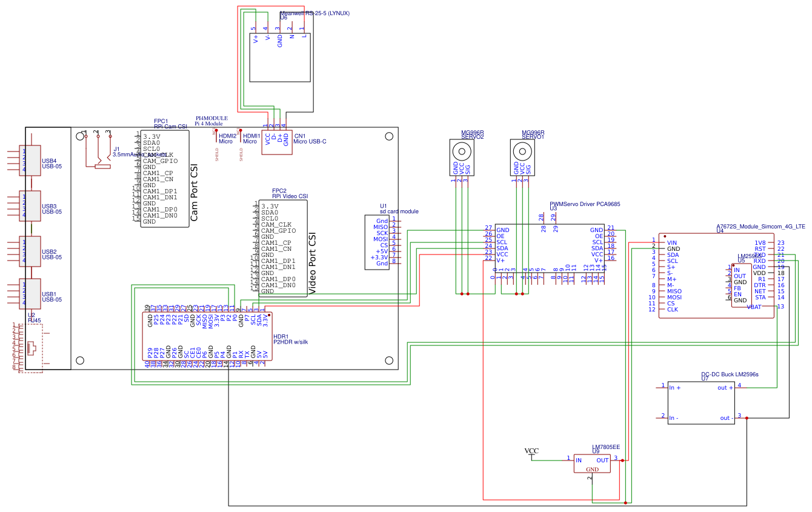
Task: Select the HDR1 P2HDR header symbol
Action: pos(208,334)
